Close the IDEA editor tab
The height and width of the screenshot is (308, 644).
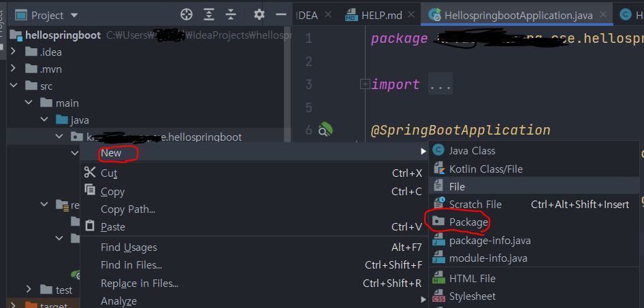pos(327,15)
